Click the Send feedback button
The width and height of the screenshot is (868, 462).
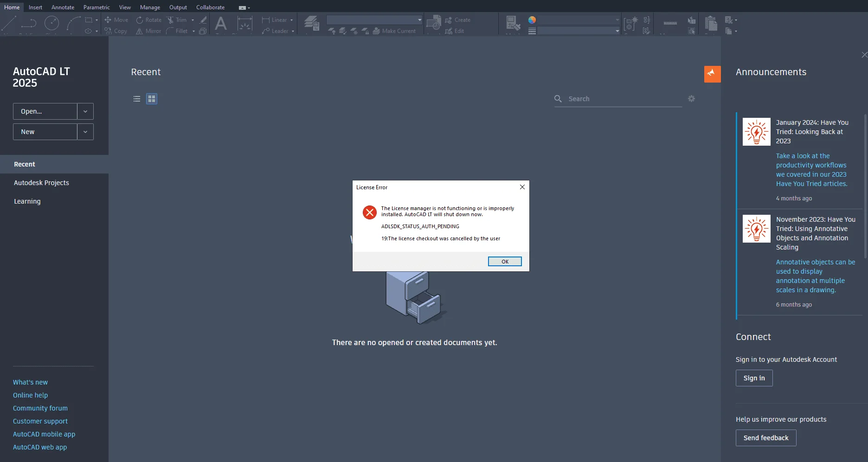pos(766,438)
